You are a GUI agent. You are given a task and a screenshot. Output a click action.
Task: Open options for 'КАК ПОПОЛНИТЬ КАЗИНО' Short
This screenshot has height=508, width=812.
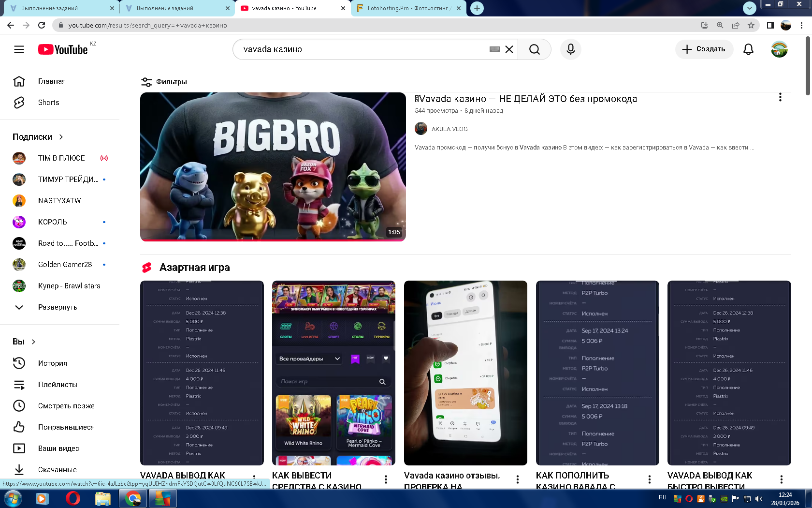(650, 479)
